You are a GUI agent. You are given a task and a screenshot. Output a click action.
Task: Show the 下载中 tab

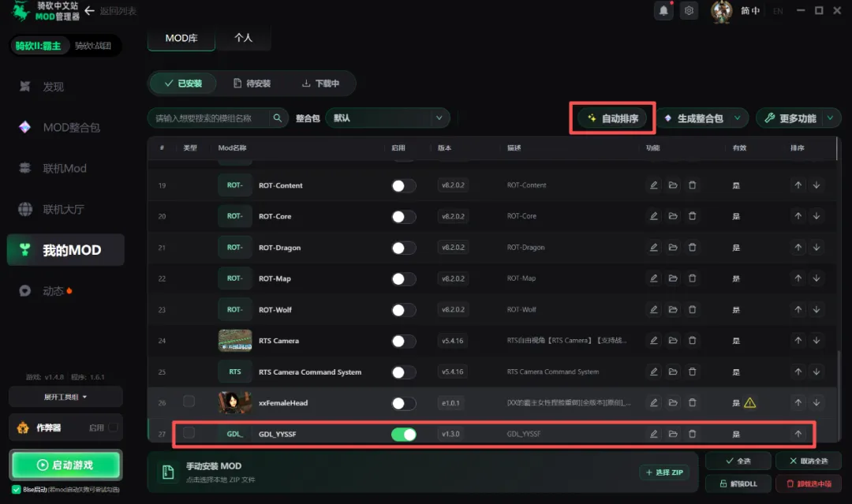(x=320, y=83)
